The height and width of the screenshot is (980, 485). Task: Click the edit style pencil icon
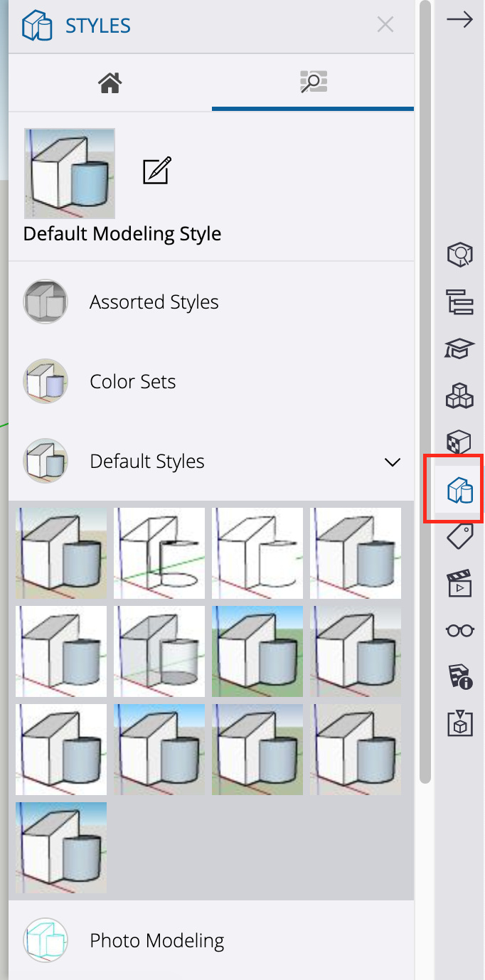point(157,171)
